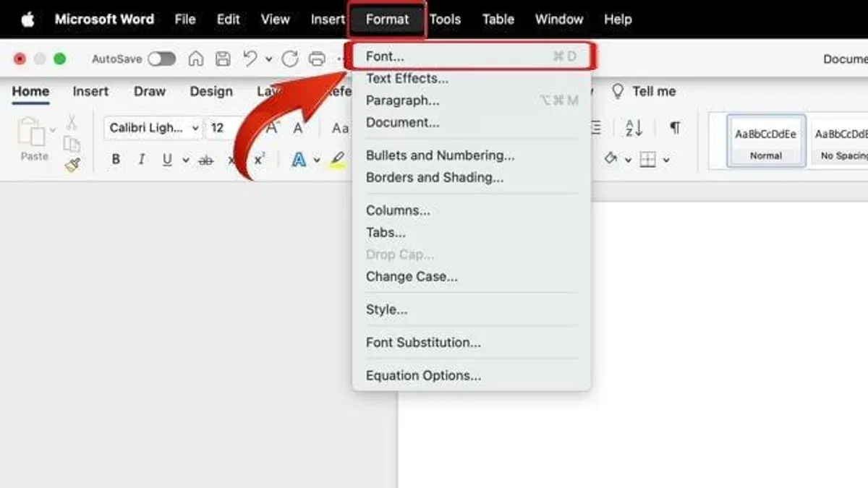Choose Font Substitution... menu item

471,343
